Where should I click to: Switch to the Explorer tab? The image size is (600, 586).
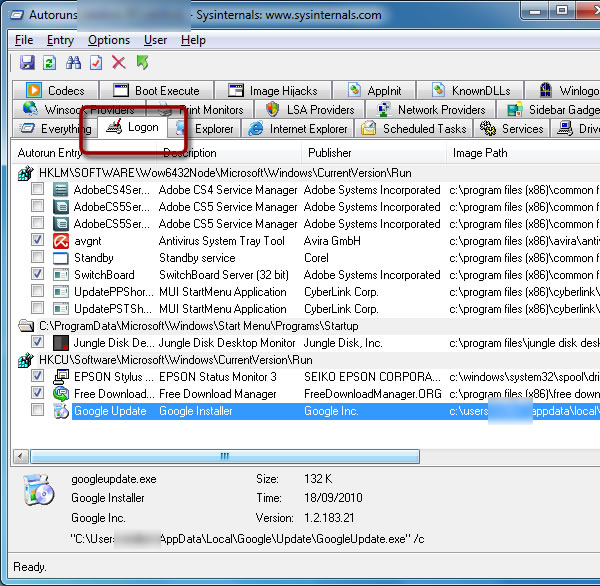[x=204, y=129]
